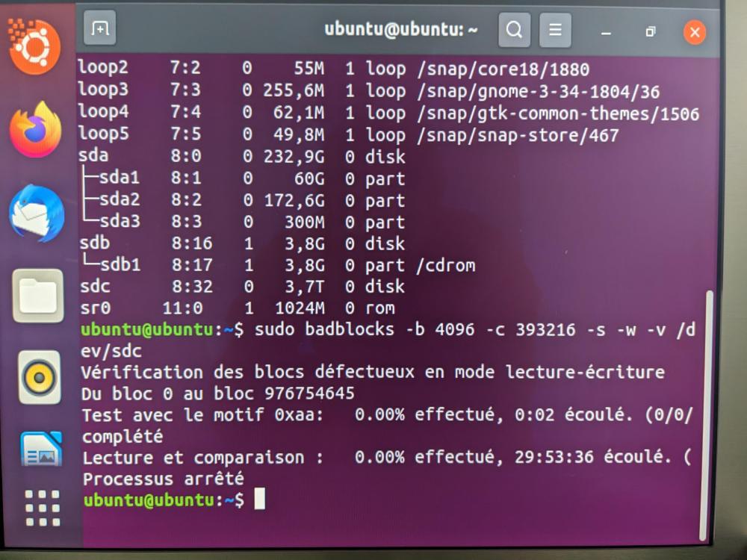Image resolution: width=747 pixels, height=560 pixels.
Task: Click the 'sda1' partition name
Action: 119,177
